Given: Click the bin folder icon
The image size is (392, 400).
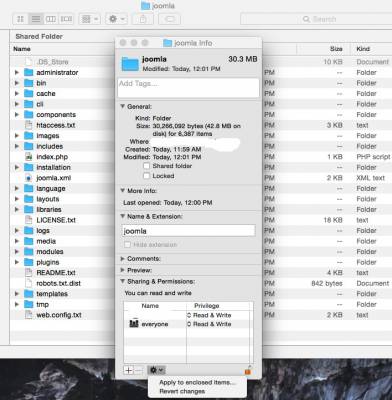Looking at the screenshot, I should pyautogui.click(x=29, y=83).
